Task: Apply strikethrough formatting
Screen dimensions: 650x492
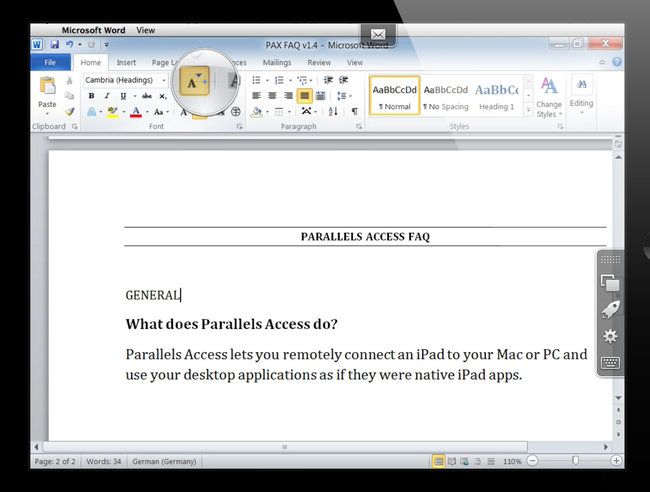Action: pyautogui.click(x=147, y=96)
